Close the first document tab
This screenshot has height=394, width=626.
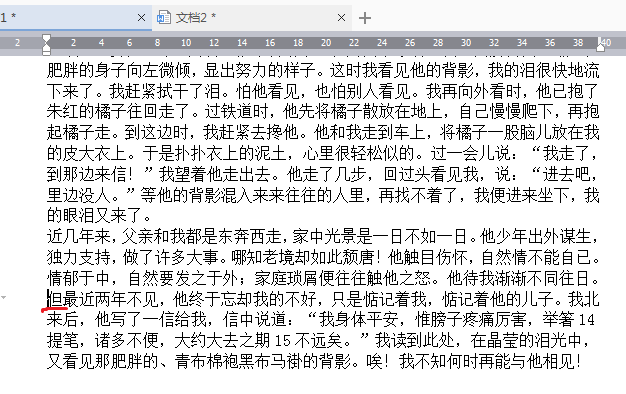[x=141, y=18]
